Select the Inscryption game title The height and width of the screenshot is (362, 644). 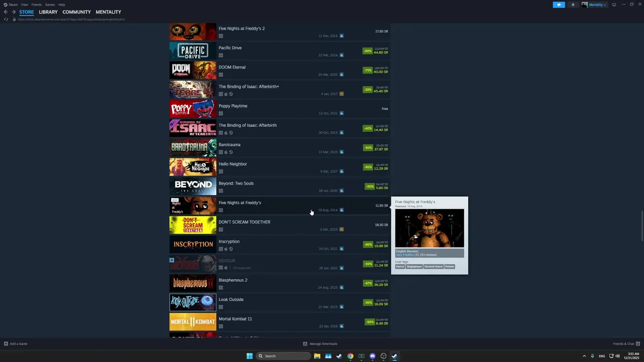(x=229, y=241)
